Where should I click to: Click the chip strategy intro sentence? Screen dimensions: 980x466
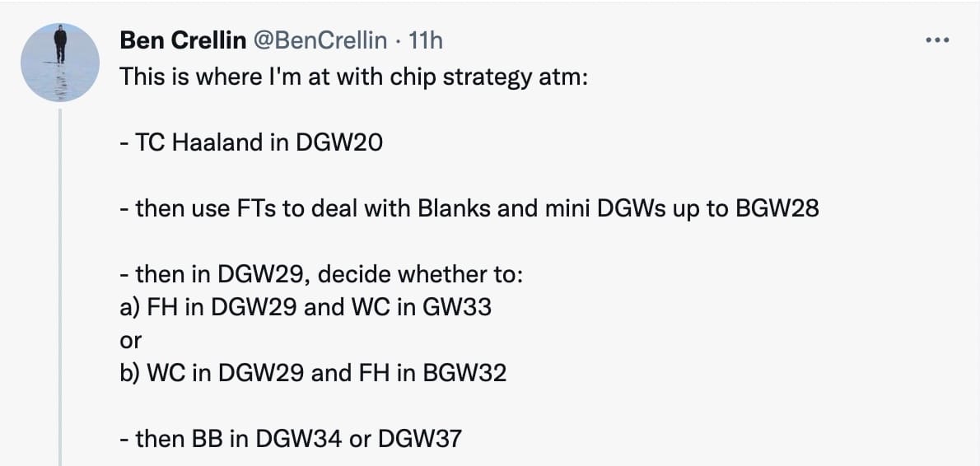pyautogui.click(x=354, y=77)
